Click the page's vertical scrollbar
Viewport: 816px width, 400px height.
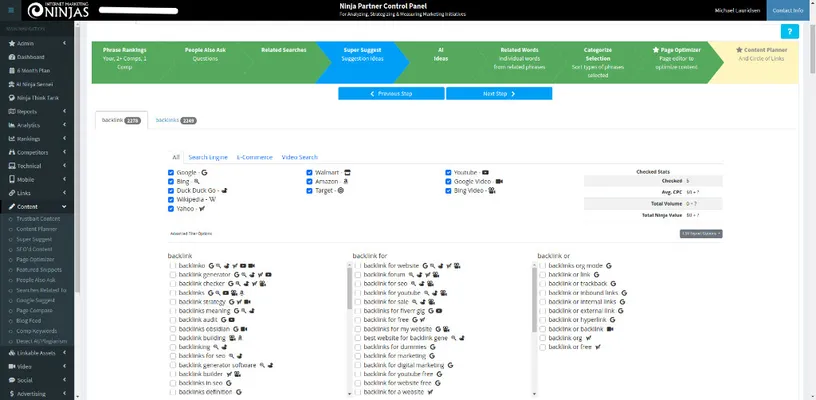tap(811, 200)
